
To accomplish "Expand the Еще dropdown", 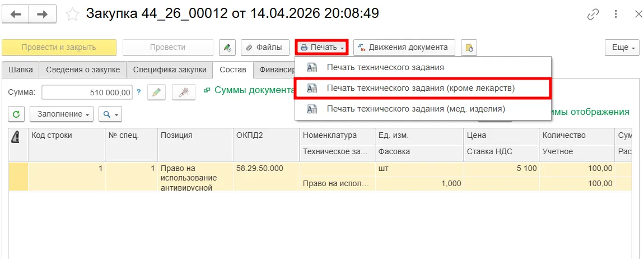I will point(623,47).
